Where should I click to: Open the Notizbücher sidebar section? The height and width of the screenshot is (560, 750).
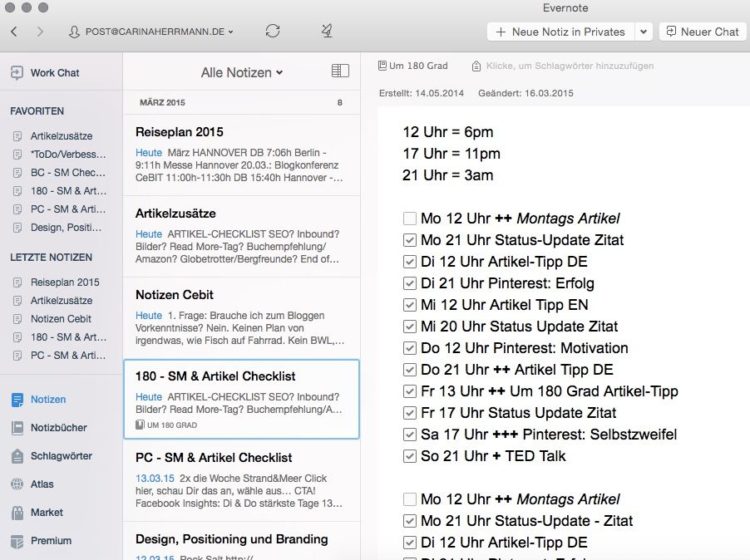49,428
